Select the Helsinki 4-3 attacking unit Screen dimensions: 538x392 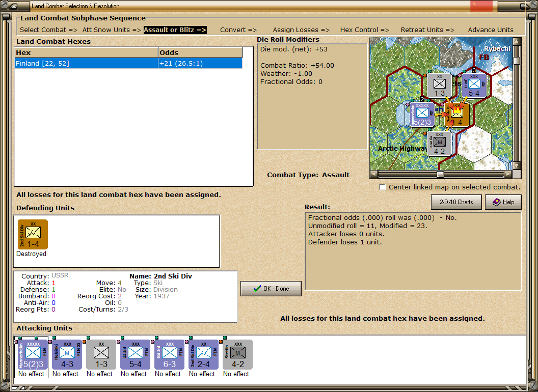[67, 354]
